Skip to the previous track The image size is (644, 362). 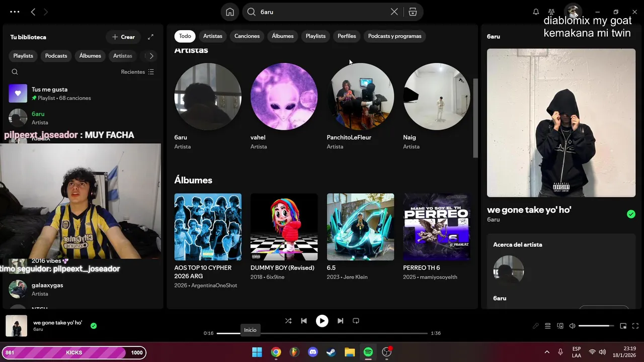coord(304,321)
